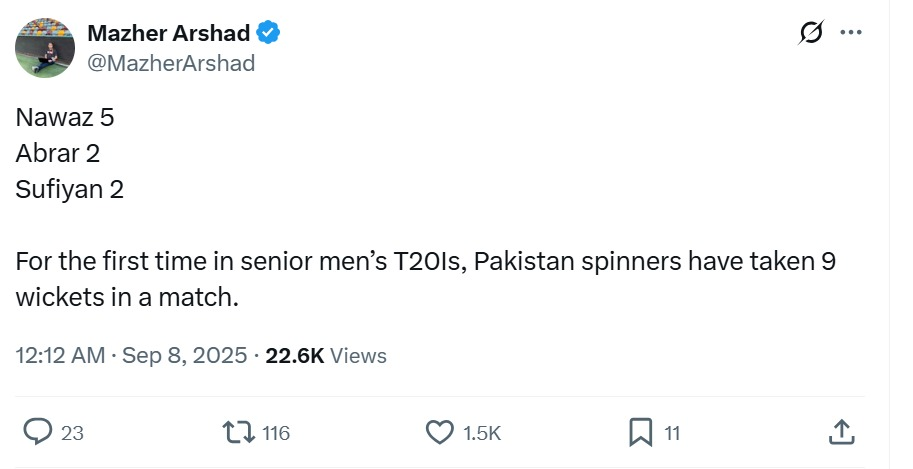Click the repost arrows icon
Viewport: 913px width, 469px height.
click(240, 432)
